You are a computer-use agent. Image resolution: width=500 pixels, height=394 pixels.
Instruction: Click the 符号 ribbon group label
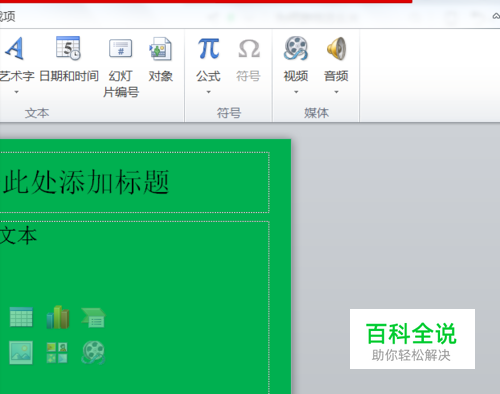[229, 113]
